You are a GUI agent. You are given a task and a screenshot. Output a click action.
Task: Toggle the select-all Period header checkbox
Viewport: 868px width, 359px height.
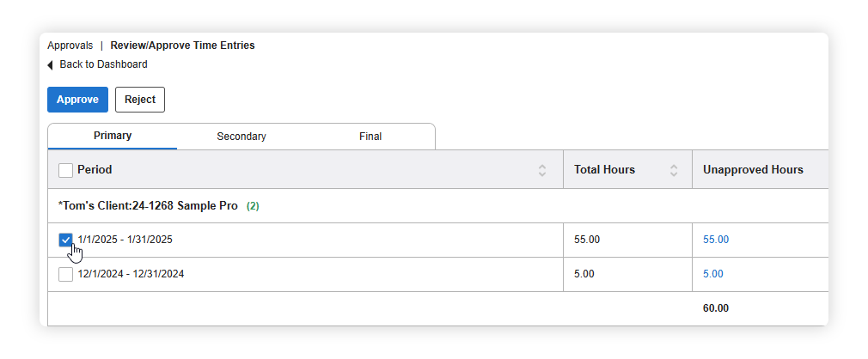[66, 170]
